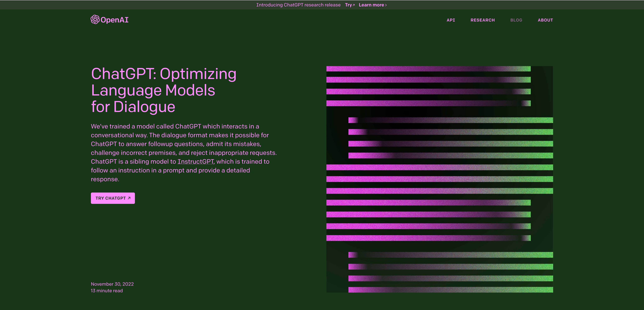
Task: Click the TRY CHATGPT button
Action: coord(113,198)
